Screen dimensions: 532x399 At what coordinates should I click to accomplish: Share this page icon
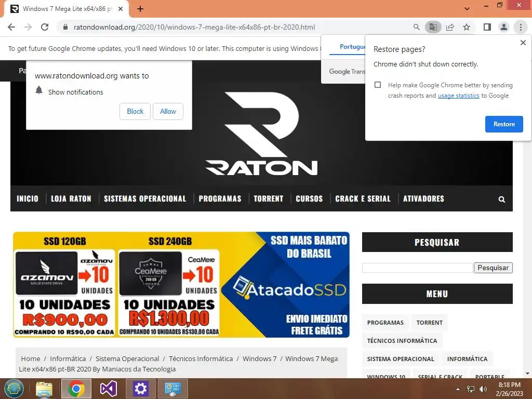[x=450, y=27]
